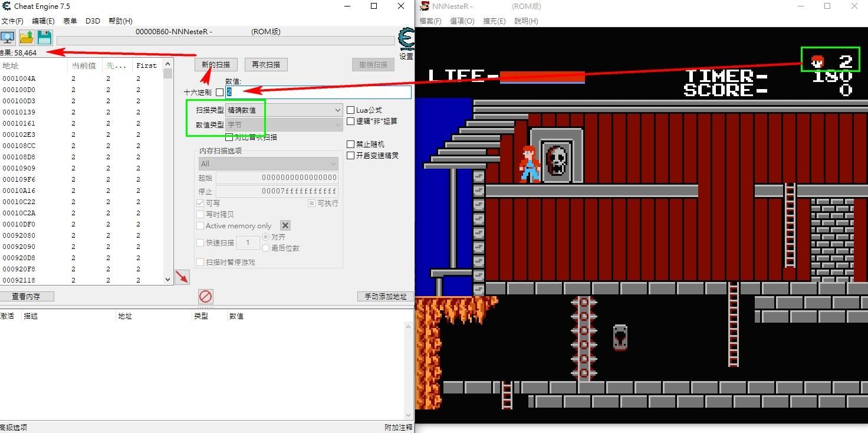Select address 00010DF0 in results list
Image resolution: width=868 pixels, height=433 pixels.
pyautogui.click(x=81, y=224)
